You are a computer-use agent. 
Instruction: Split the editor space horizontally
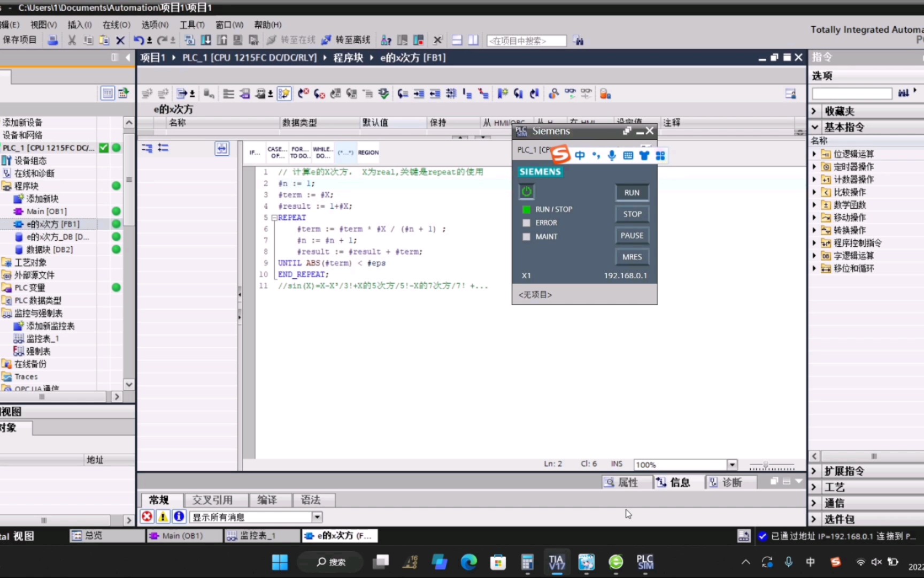[457, 40]
